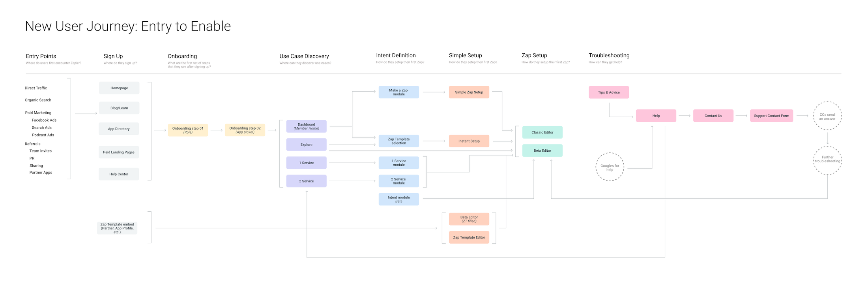Screen dimensions: 868x282
Task: Click the Intent module Beta box
Action: pyautogui.click(x=398, y=199)
